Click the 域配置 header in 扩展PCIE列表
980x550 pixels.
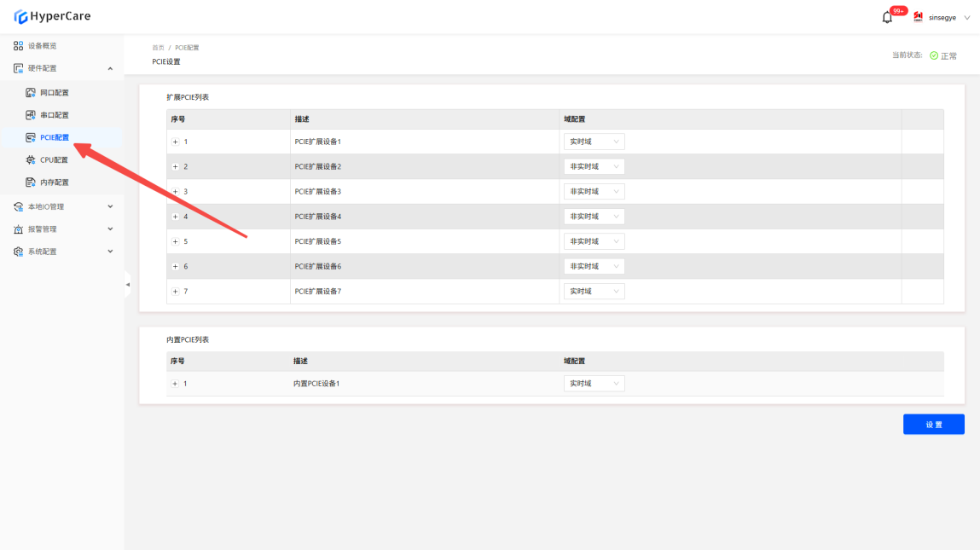point(574,119)
